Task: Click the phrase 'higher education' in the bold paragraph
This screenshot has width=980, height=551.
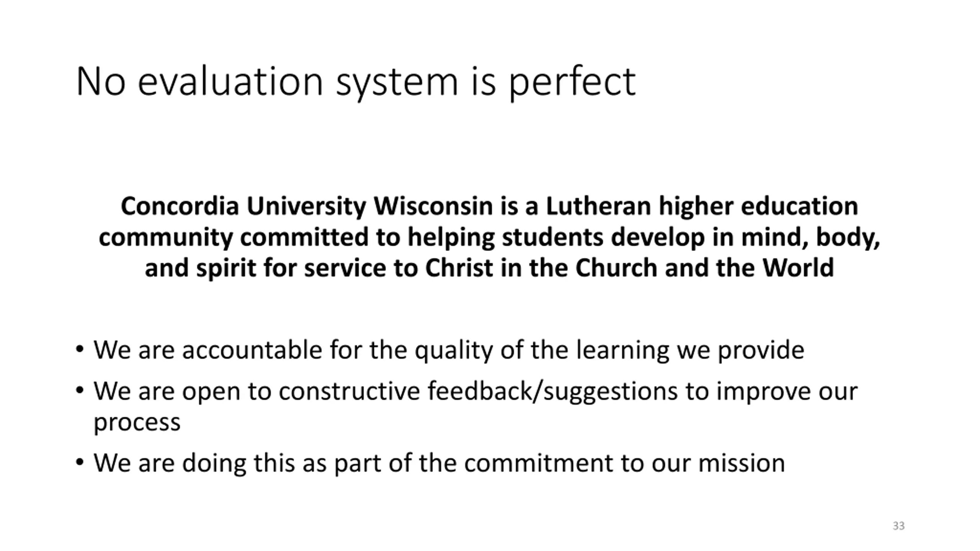Action: point(758,207)
